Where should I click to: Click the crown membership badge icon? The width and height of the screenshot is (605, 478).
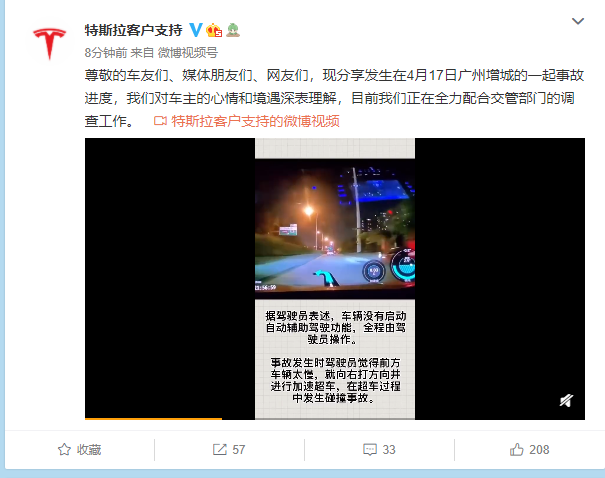click(214, 30)
